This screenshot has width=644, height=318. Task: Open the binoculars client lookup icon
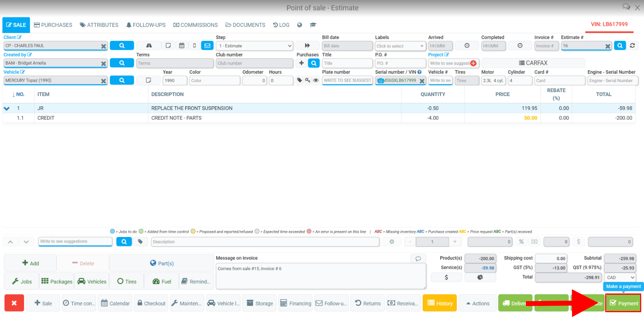tap(149, 45)
